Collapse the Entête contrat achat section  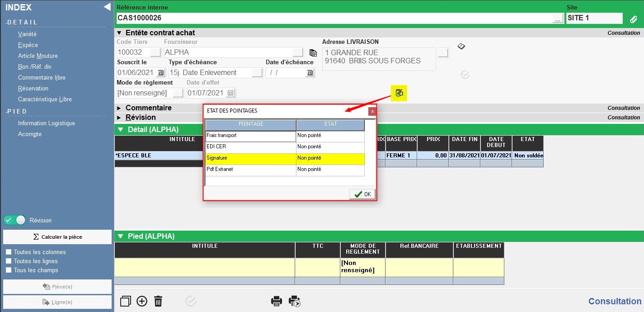point(119,33)
